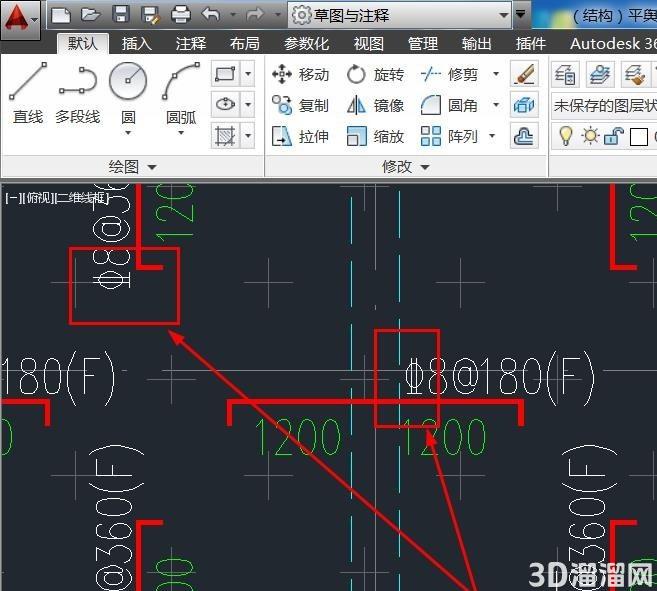Screen dimensions: 657x591
Task: Switch to the 默认 ribbon tab
Action: 83,43
